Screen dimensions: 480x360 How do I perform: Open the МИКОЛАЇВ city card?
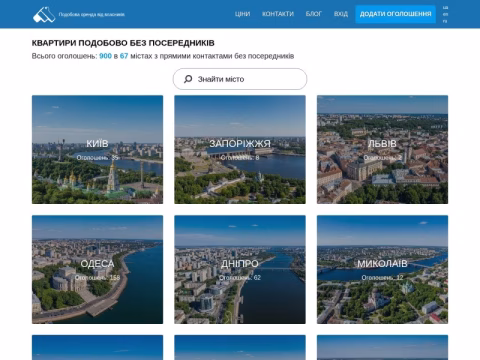pyautogui.click(x=382, y=269)
